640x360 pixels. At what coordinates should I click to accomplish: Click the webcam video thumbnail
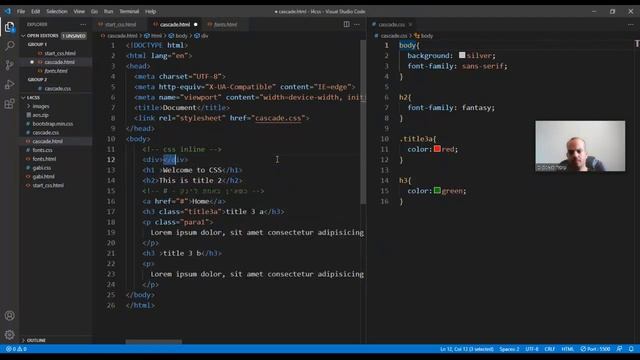click(x=580, y=146)
